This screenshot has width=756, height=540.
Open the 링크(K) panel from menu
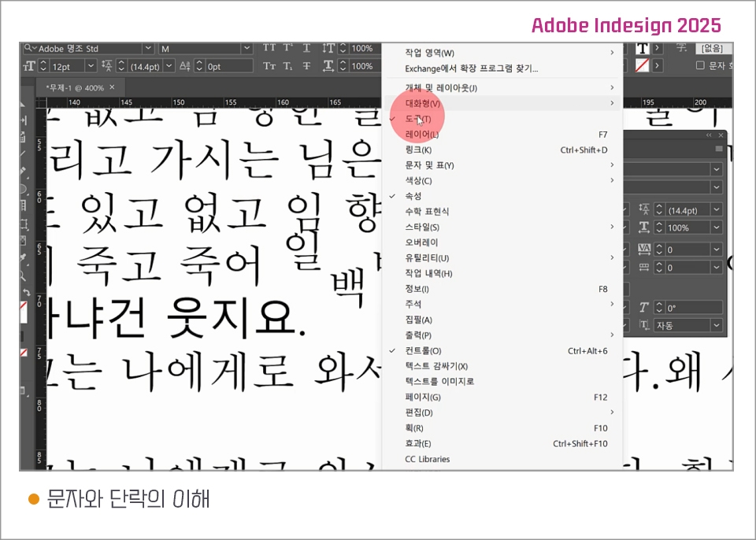click(x=502, y=150)
